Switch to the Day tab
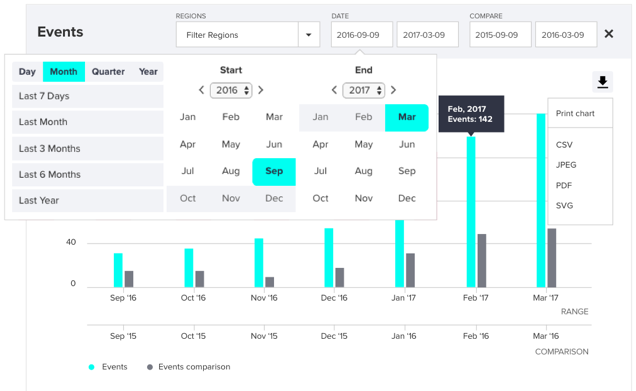This screenshot has height=391, width=636. click(x=27, y=72)
